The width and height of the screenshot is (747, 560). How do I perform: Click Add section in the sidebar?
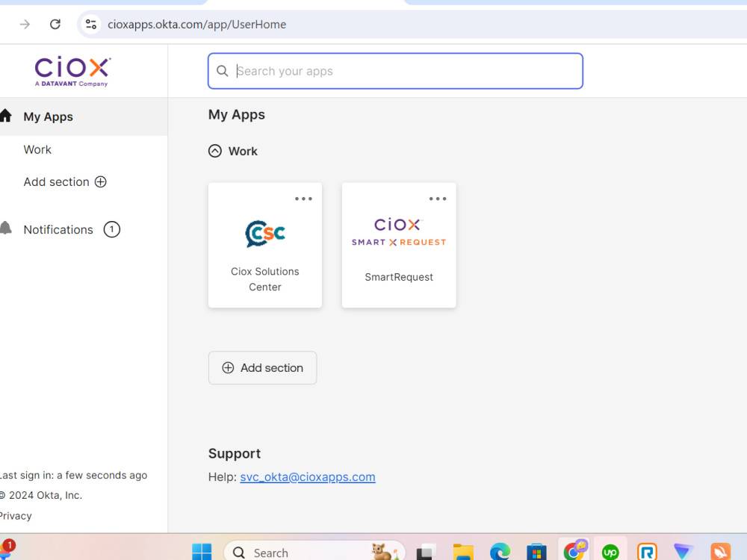(56, 182)
